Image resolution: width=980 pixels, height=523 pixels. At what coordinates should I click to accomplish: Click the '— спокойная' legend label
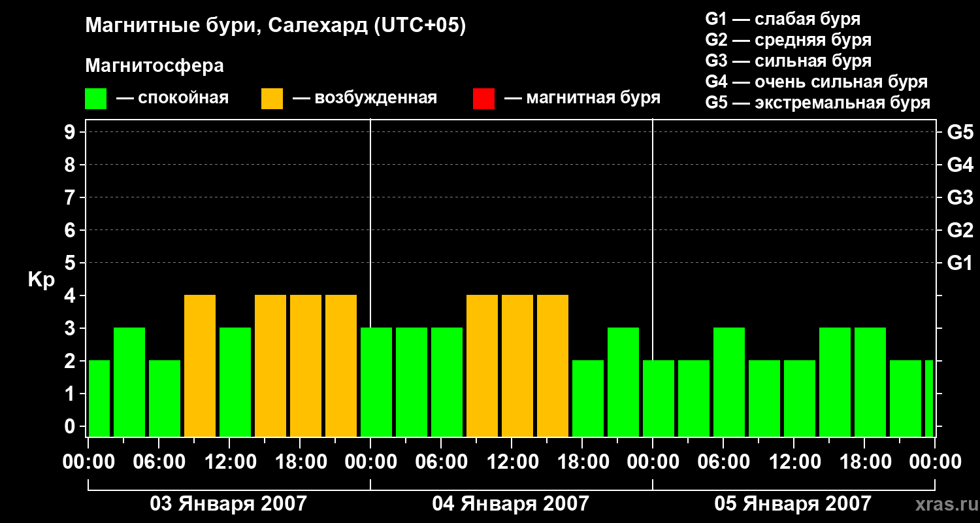click(172, 99)
